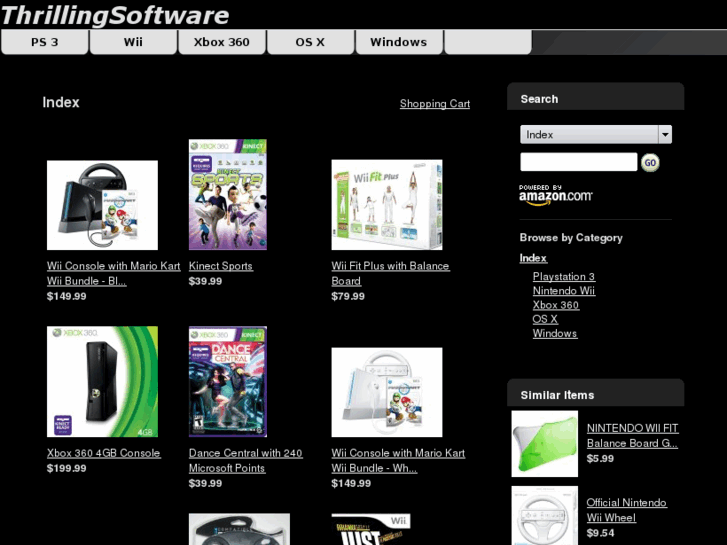
Task: Open the Xbox 360 category link in sidebar
Action: tap(555, 305)
